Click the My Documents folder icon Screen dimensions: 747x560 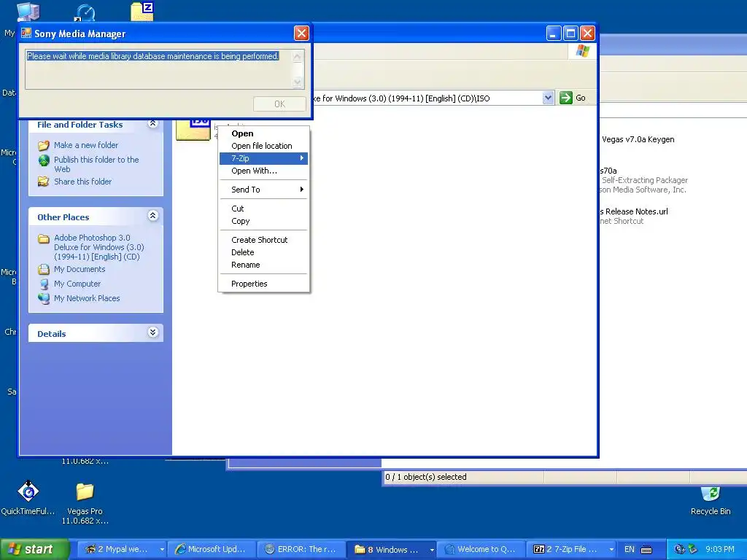pos(43,270)
